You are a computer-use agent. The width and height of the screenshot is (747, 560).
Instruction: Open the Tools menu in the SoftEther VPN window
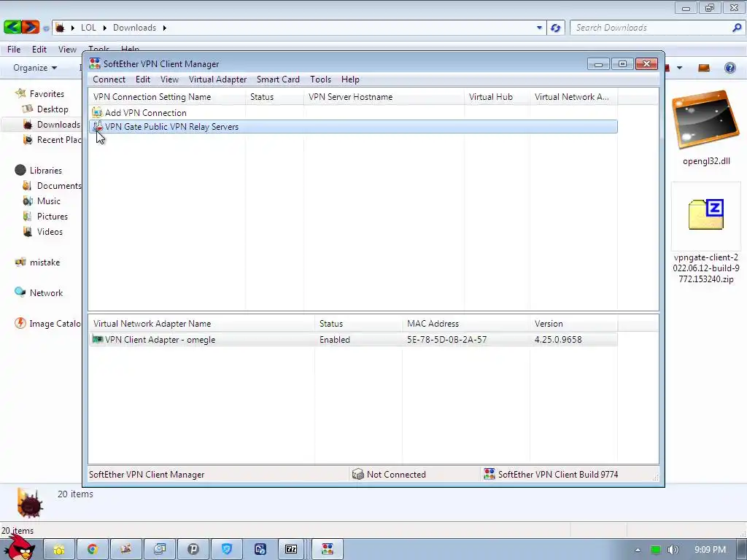tap(320, 79)
